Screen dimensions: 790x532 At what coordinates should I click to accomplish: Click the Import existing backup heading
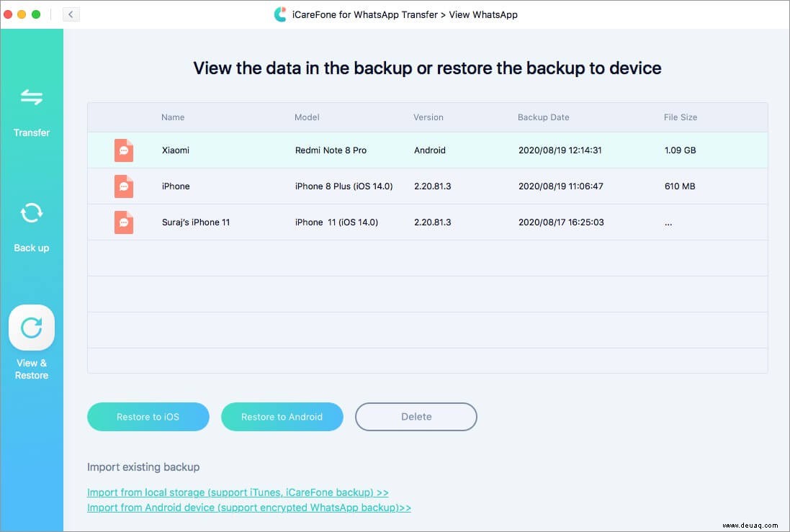tap(143, 467)
